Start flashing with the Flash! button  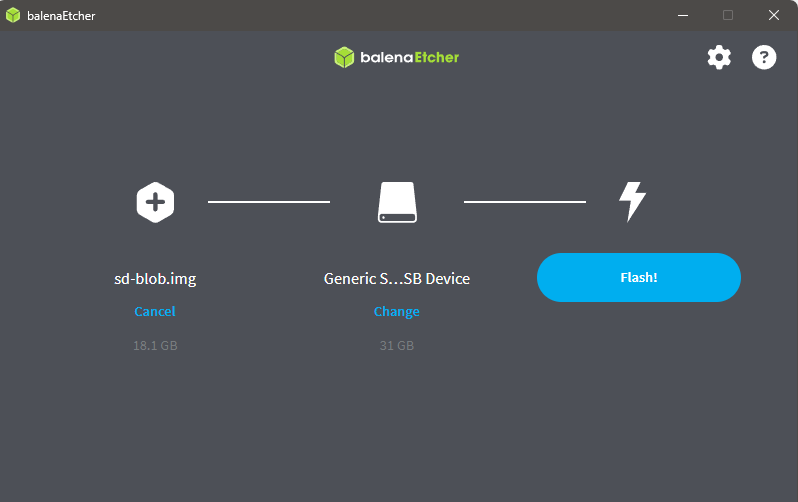click(x=639, y=277)
